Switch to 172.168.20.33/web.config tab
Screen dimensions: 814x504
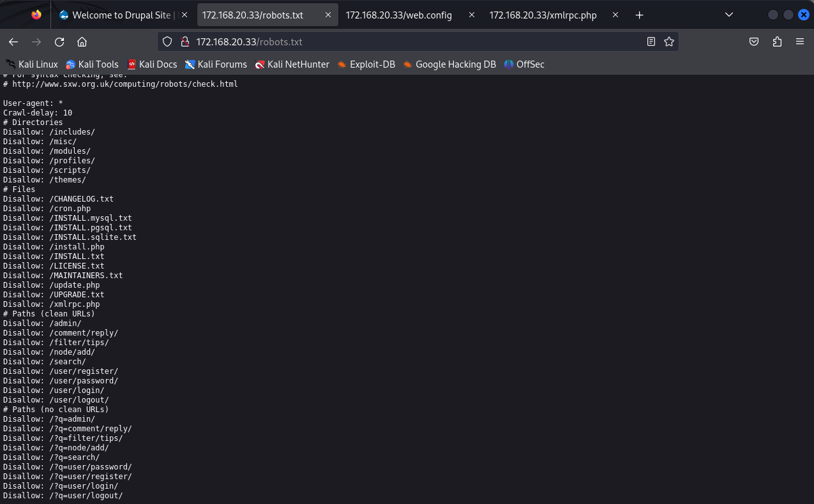411,15
